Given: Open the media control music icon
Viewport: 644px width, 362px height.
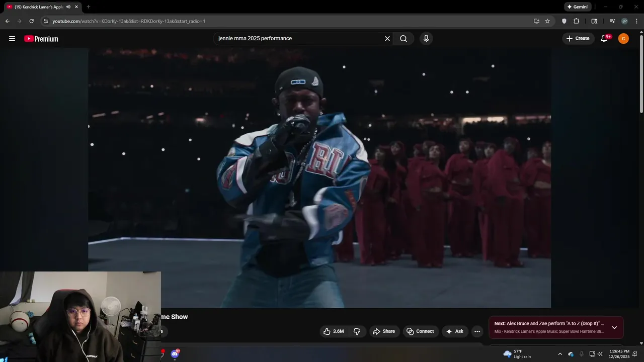Looking at the screenshot, I should click(612, 21).
